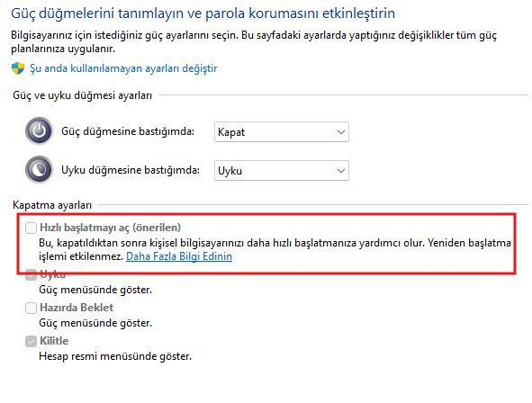
Task: Toggle the Uyku checkbox
Action: tap(31, 274)
